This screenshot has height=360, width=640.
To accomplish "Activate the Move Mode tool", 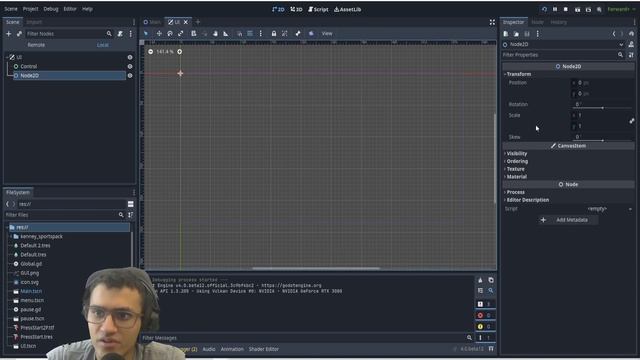I will pos(159,33).
